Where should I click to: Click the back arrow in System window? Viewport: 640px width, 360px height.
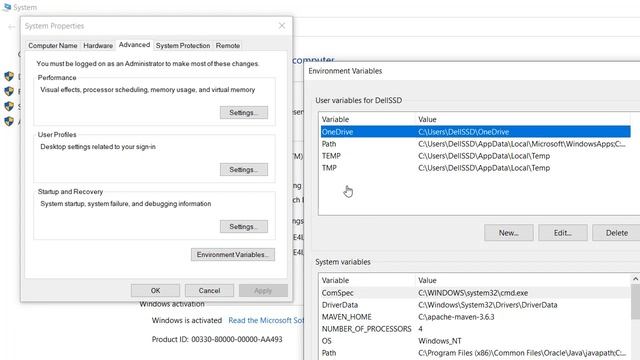point(11,27)
